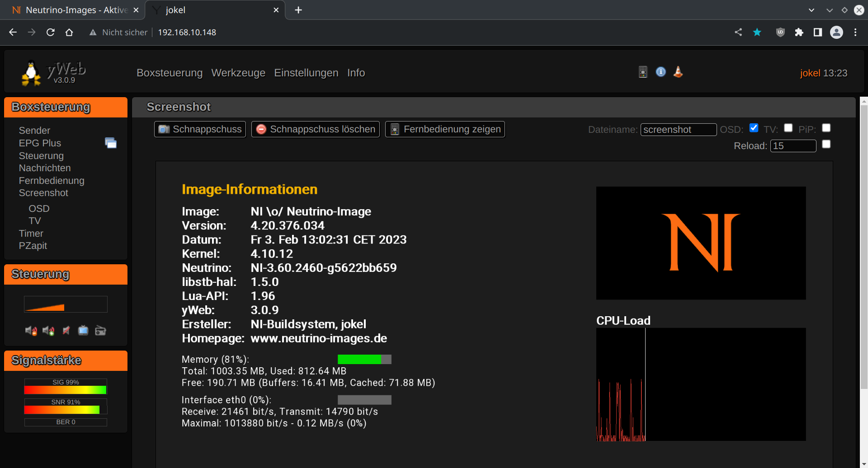This screenshot has height=468, width=868.
Task: Click the blue info icon in header
Action: click(x=660, y=72)
